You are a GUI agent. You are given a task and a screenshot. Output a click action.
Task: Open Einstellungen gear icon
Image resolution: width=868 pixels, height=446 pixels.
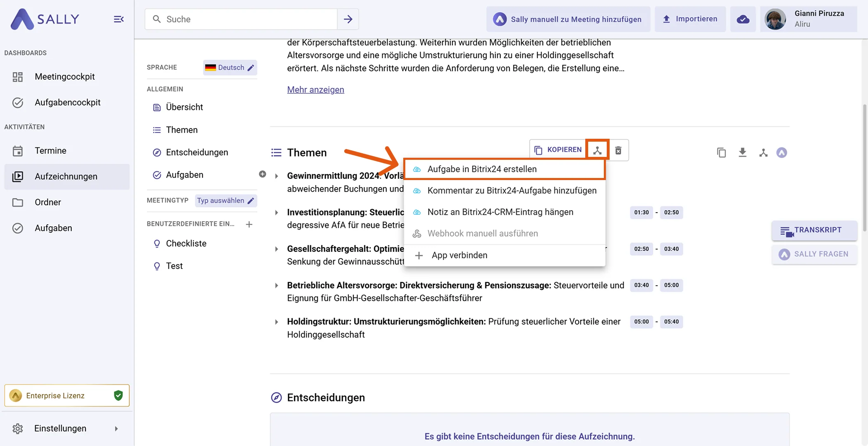click(x=18, y=429)
